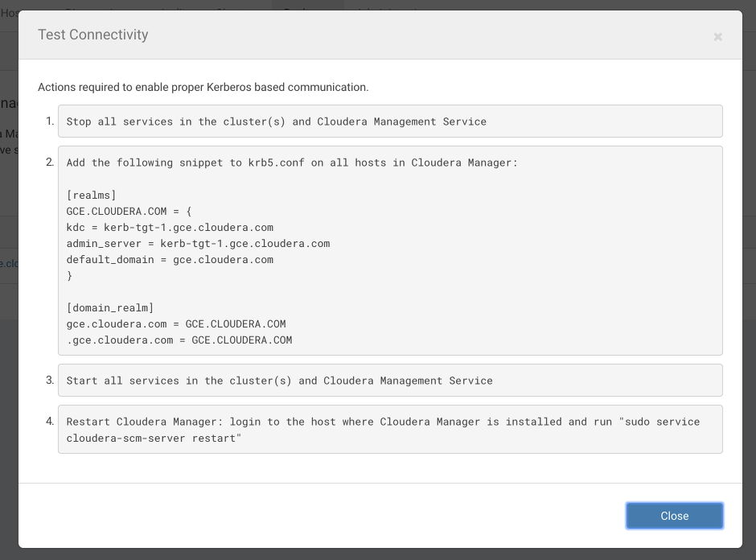Image resolution: width=756 pixels, height=560 pixels.
Task: Click the blue Close button
Action: pyautogui.click(x=674, y=516)
